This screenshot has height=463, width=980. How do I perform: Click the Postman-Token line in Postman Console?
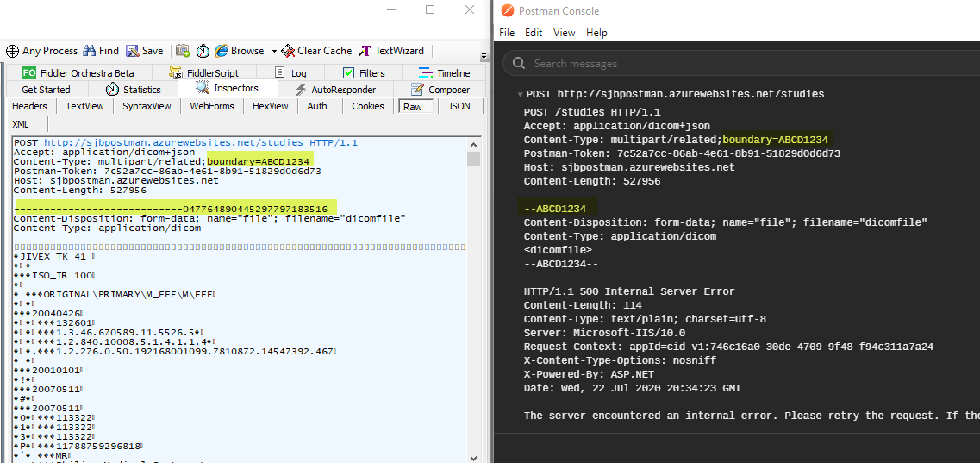point(682,153)
